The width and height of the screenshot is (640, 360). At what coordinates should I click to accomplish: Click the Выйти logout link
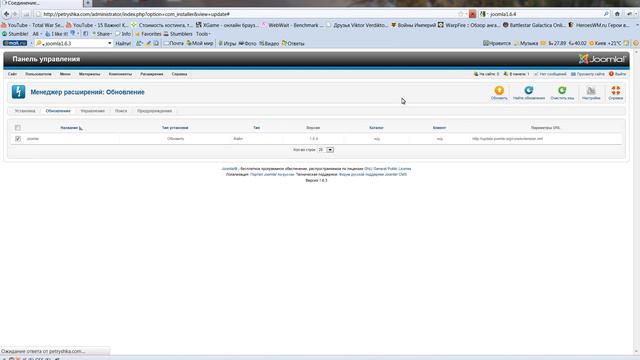[618, 74]
